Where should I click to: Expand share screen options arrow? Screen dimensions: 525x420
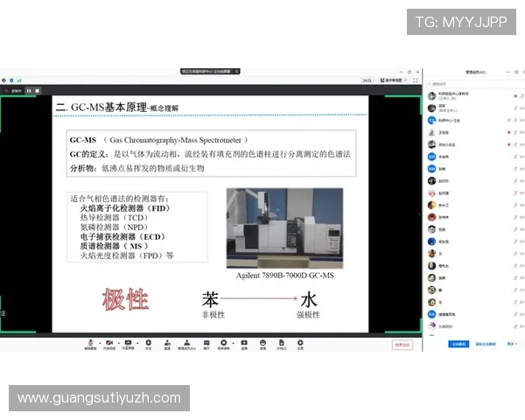pyautogui.click(x=137, y=343)
